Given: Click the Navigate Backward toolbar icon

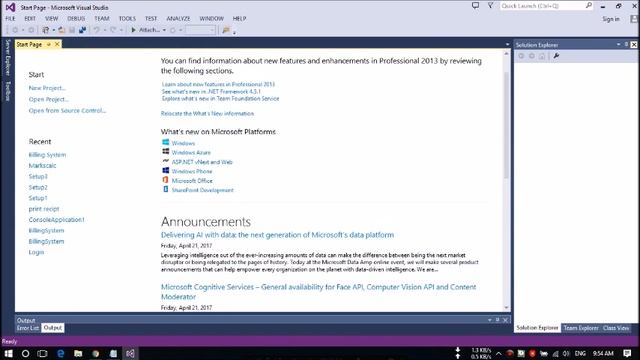Looking at the screenshot, I should [15, 30].
